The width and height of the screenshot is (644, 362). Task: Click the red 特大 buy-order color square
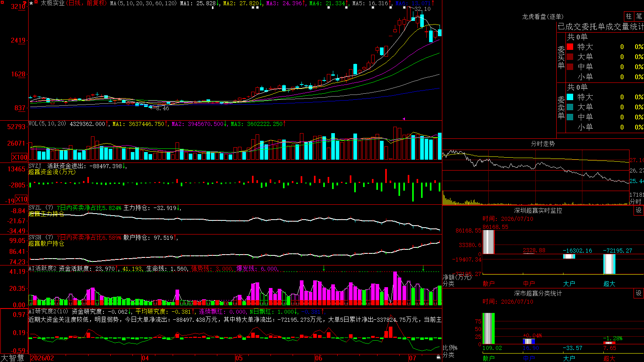pos(570,47)
